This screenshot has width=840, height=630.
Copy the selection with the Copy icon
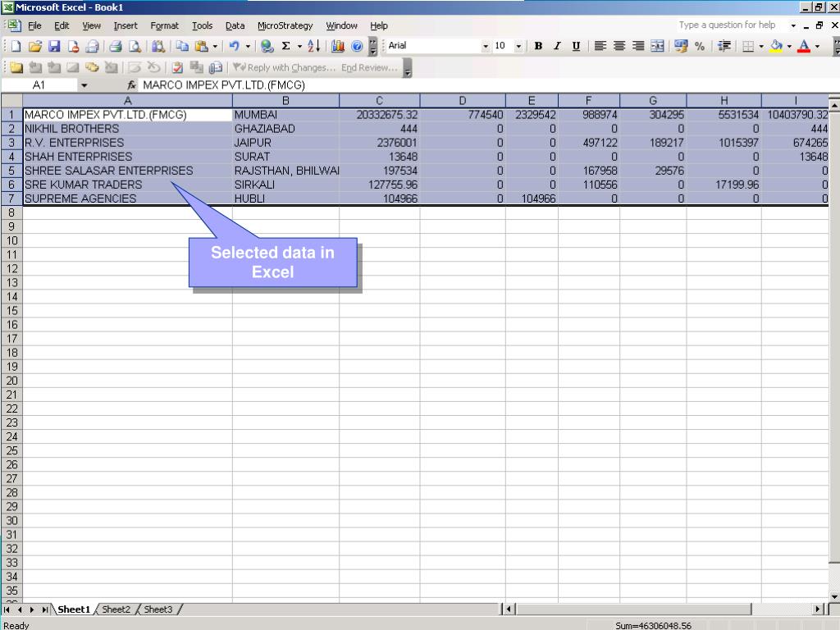182,46
